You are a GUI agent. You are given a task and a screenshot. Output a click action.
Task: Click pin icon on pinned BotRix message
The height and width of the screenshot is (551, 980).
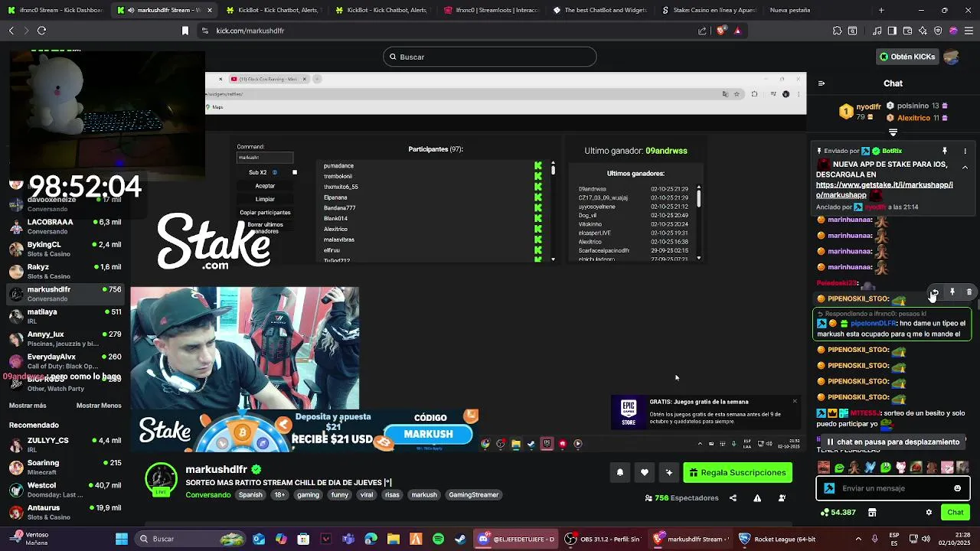tap(945, 151)
